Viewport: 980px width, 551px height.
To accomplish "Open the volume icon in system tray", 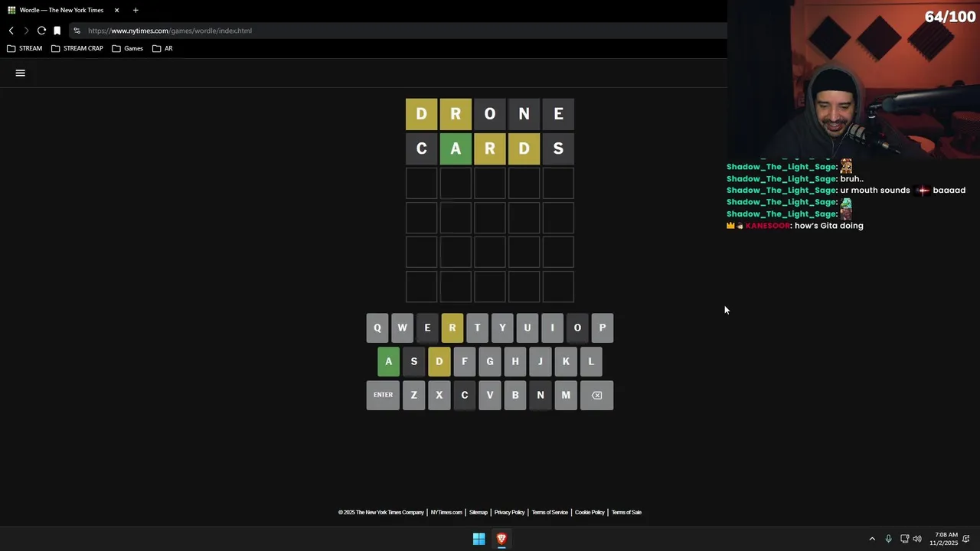I will [917, 539].
